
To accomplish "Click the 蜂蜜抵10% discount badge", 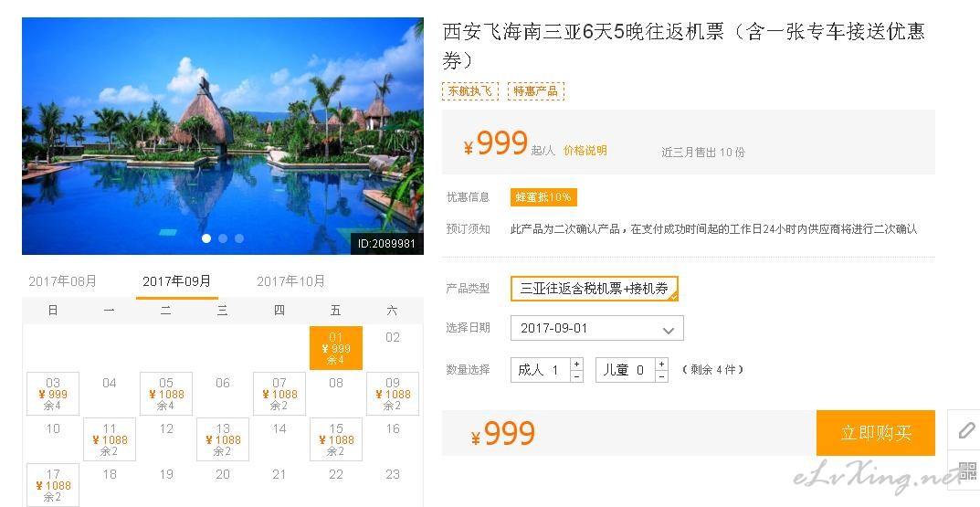I will pyautogui.click(x=543, y=197).
